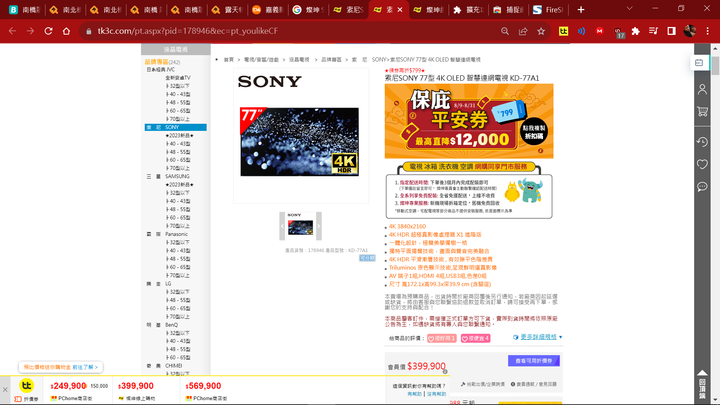Select 70-inch-plus under SONY

click(178, 168)
